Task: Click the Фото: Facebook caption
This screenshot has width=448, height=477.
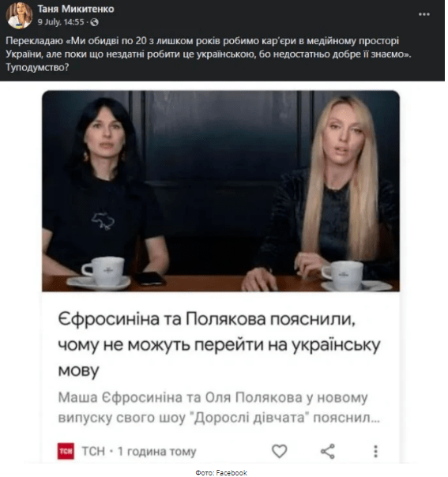Action: [221, 473]
